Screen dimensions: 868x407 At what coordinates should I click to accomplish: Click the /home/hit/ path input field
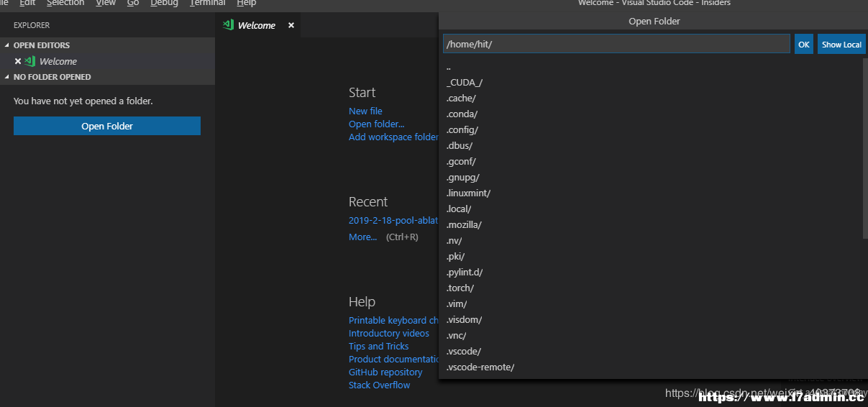pos(616,44)
